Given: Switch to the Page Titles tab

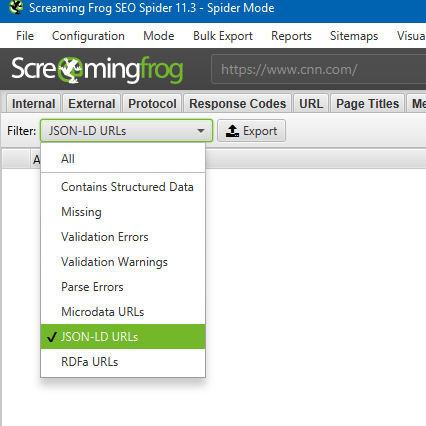Looking at the screenshot, I should 367,103.
